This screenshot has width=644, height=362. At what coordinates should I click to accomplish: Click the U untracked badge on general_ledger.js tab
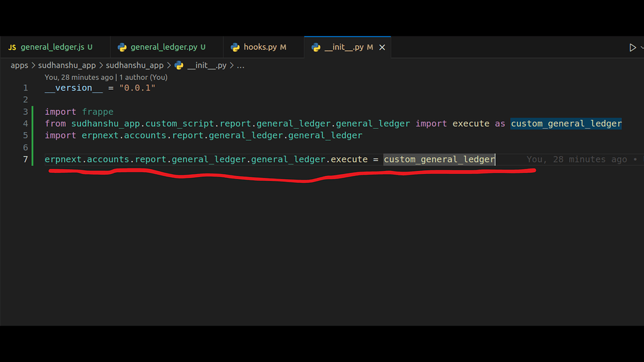[91, 47]
